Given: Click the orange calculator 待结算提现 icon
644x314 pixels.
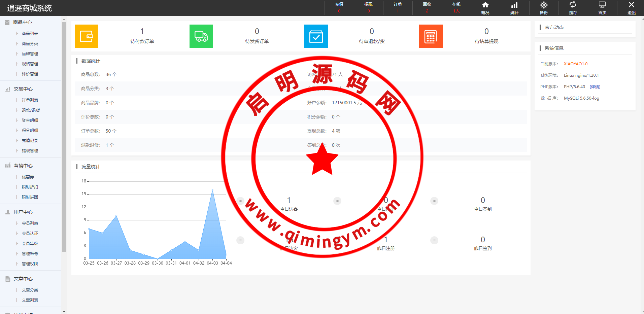Looking at the screenshot, I should (431, 36).
